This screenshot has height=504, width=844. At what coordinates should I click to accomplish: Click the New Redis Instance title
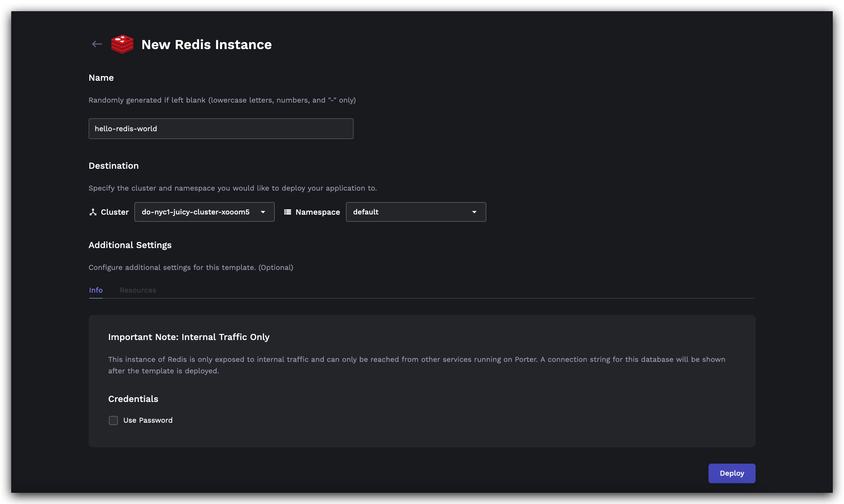point(207,45)
